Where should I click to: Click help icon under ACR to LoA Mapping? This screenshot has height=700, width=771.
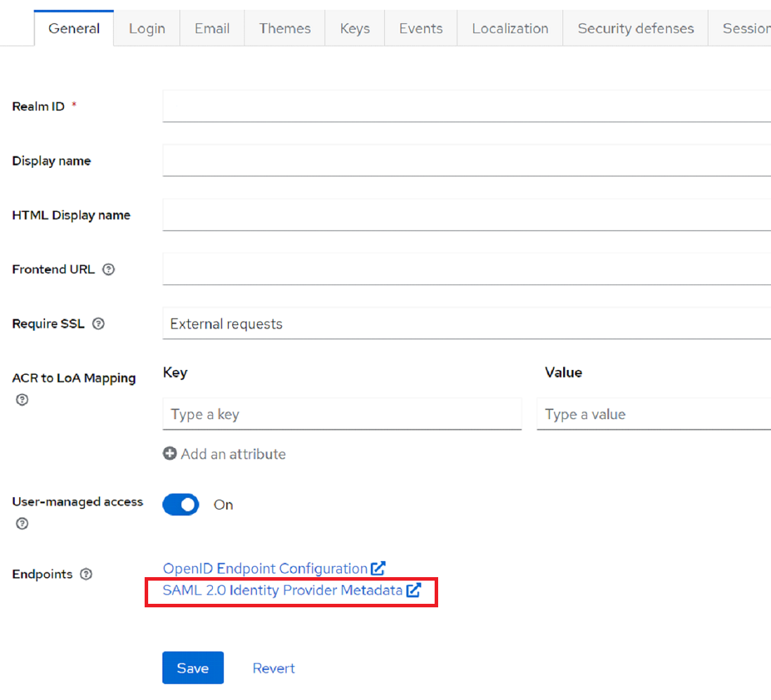(22, 399)
